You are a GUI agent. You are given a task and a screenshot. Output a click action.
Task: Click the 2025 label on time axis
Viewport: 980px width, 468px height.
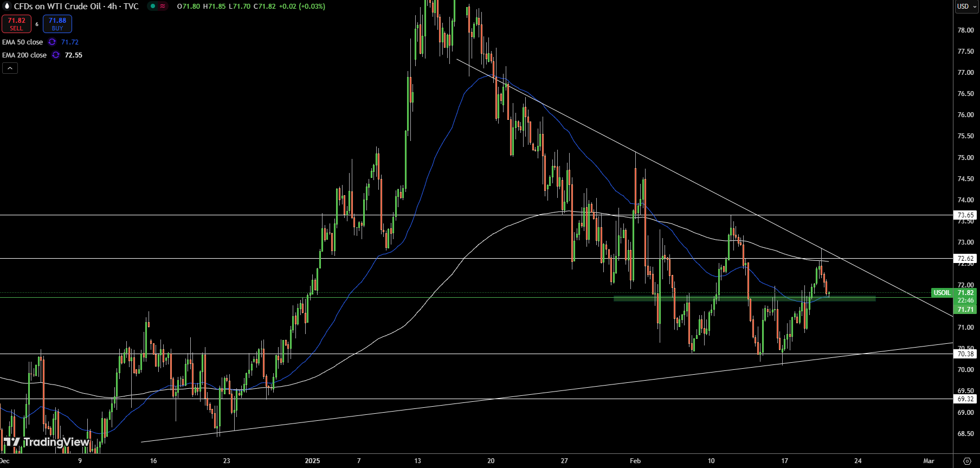click(312, 461)
